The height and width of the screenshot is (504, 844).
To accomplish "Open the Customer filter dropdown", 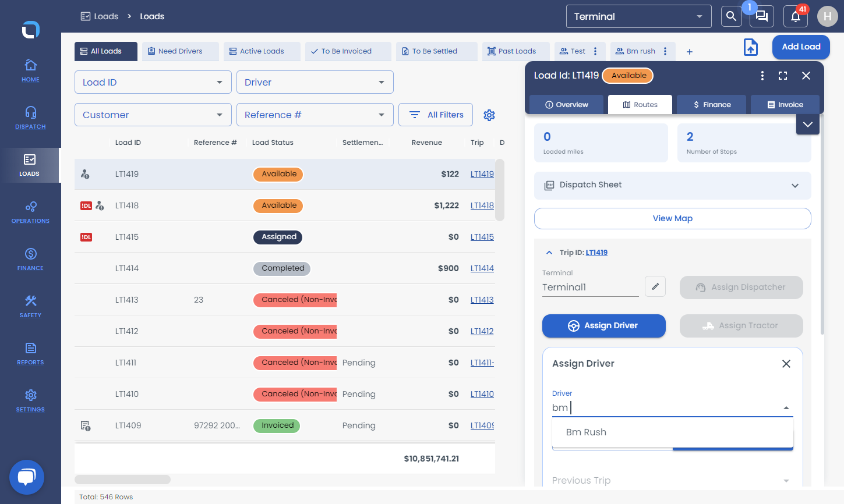I will click(x=153, y=115).
